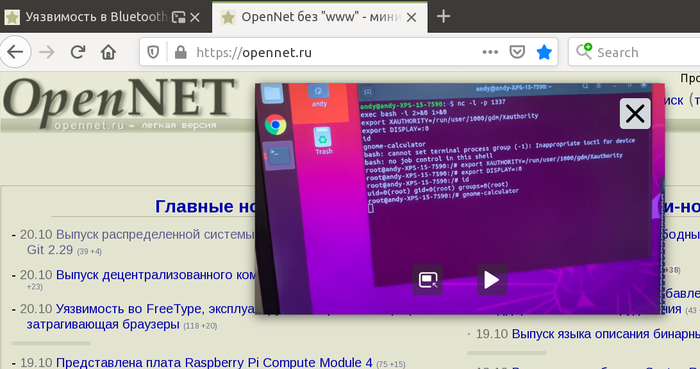Go back with the browser back arrow
700x369 pixels.
[x=15, y=52]
